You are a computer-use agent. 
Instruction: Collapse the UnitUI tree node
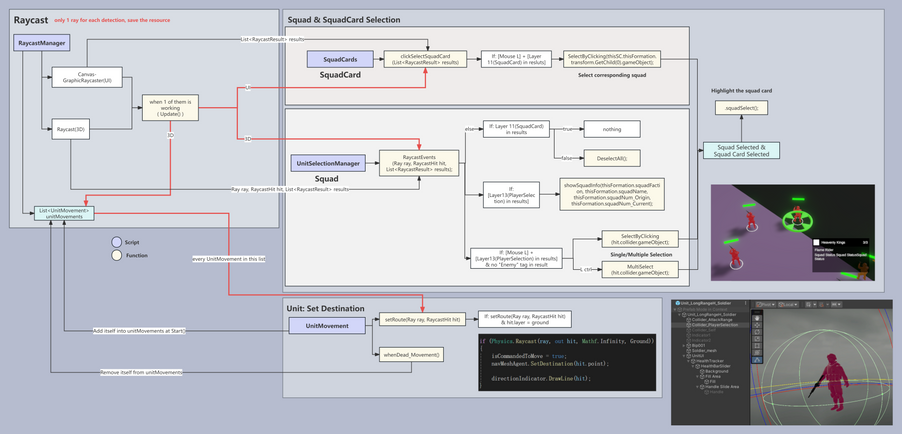[683, 356]
